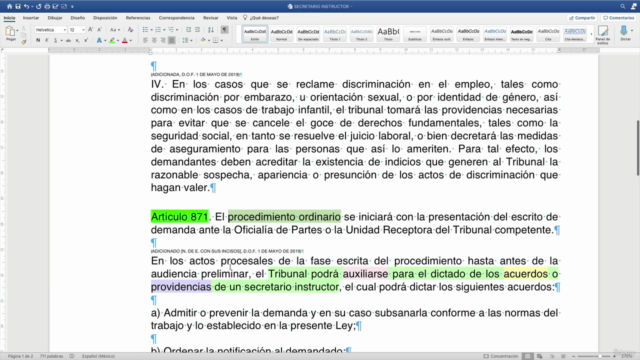Screen dimensions: 640x360
Task: Toggle strikethrough formatting
Action: (68, 40)
